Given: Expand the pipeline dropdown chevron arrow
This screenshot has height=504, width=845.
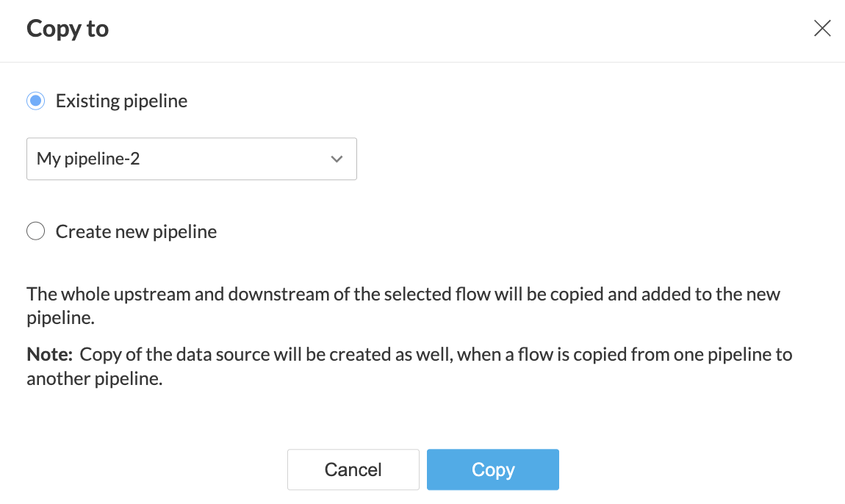Looking at the screenshot, I should pyautogui.click(x=337, y=159).
